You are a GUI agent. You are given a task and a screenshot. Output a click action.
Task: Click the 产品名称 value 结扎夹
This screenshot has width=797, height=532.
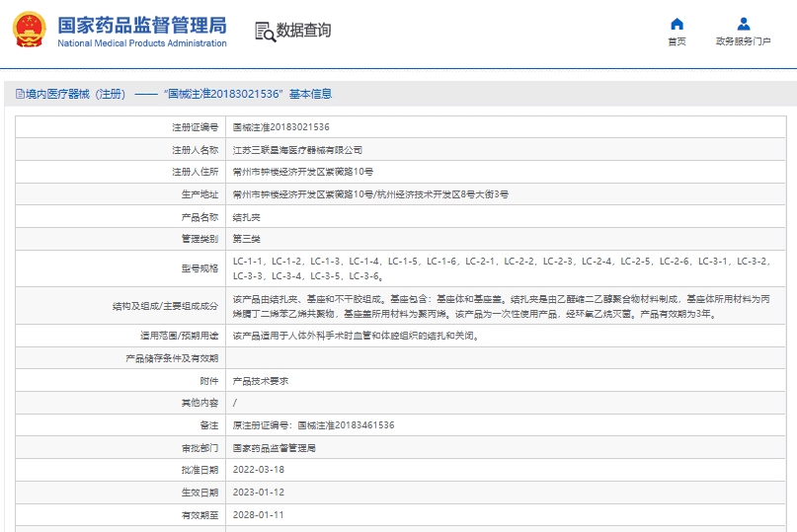tap(247, 216)
